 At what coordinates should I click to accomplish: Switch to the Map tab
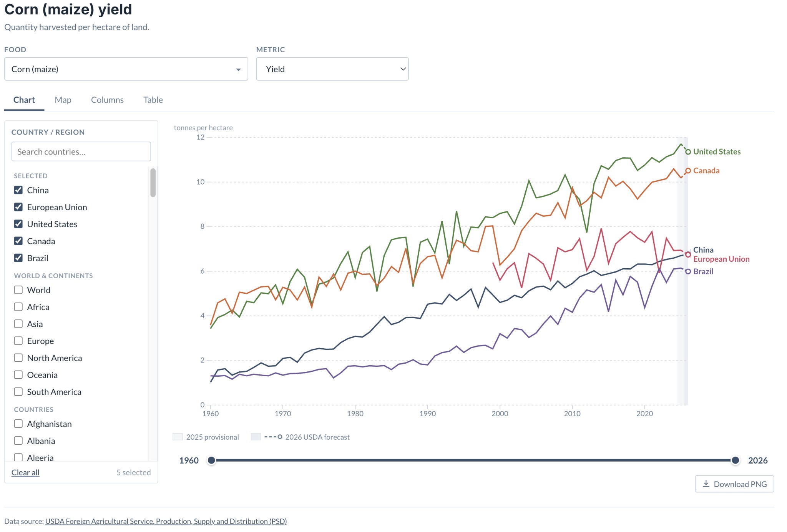63,100
